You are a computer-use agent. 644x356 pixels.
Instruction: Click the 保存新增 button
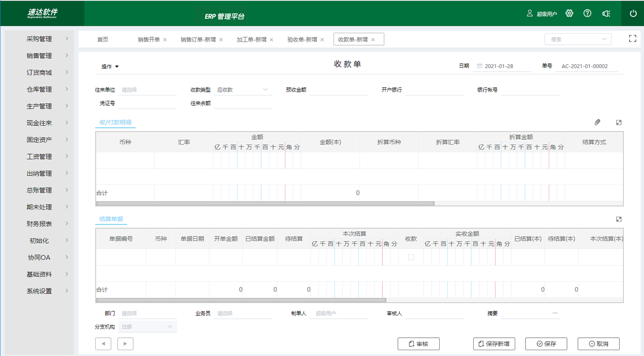coord(494,343)
